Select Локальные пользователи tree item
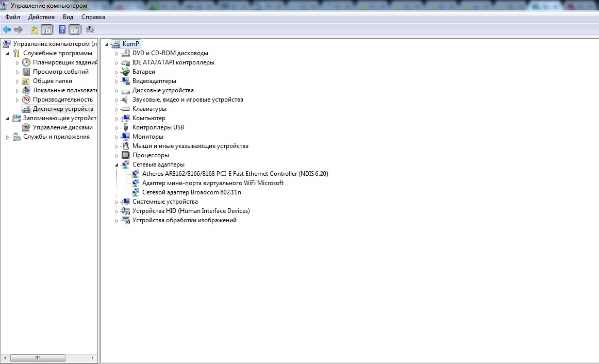 pos(64,90)
